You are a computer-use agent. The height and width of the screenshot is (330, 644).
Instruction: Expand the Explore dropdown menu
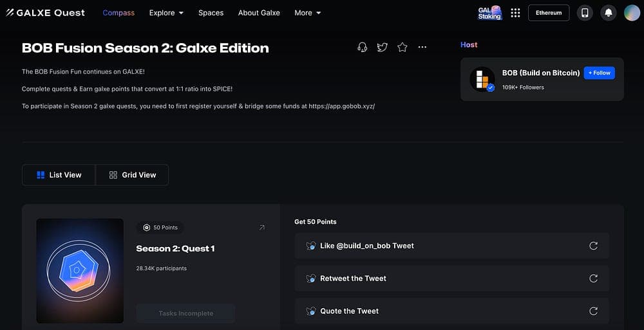(166, 13)
